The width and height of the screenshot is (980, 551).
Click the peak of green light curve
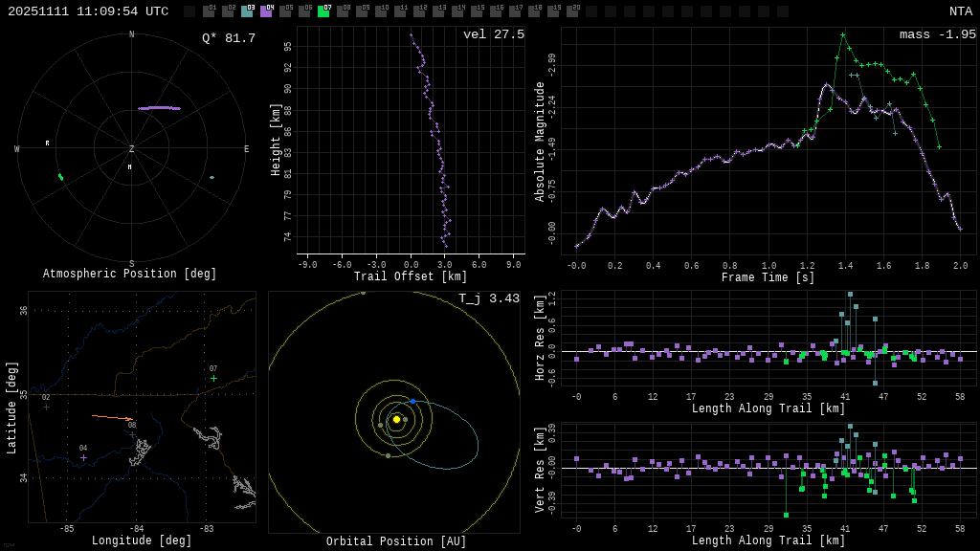pyautogui.click(x=842, y=35)
